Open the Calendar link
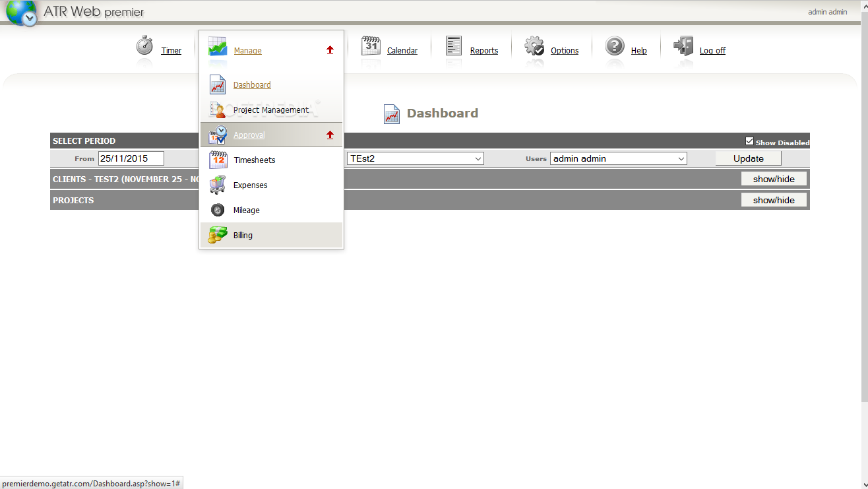868x489 pixels. point(402,51)
